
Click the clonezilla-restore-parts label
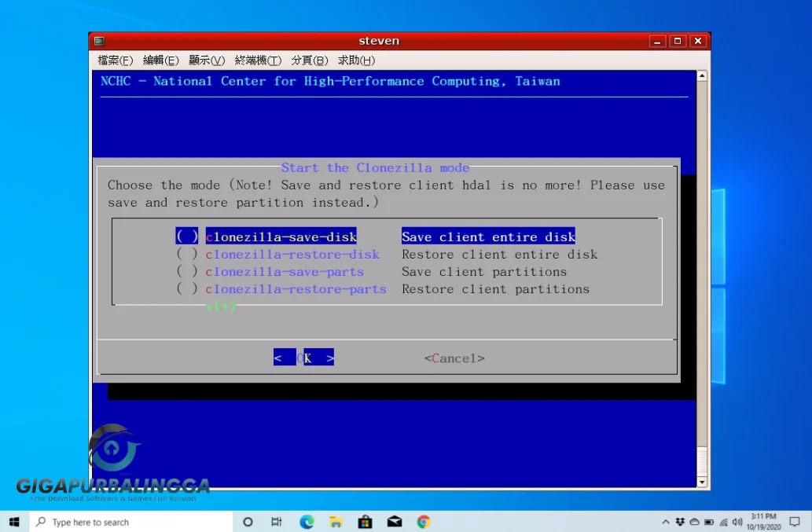pos(296,288)
